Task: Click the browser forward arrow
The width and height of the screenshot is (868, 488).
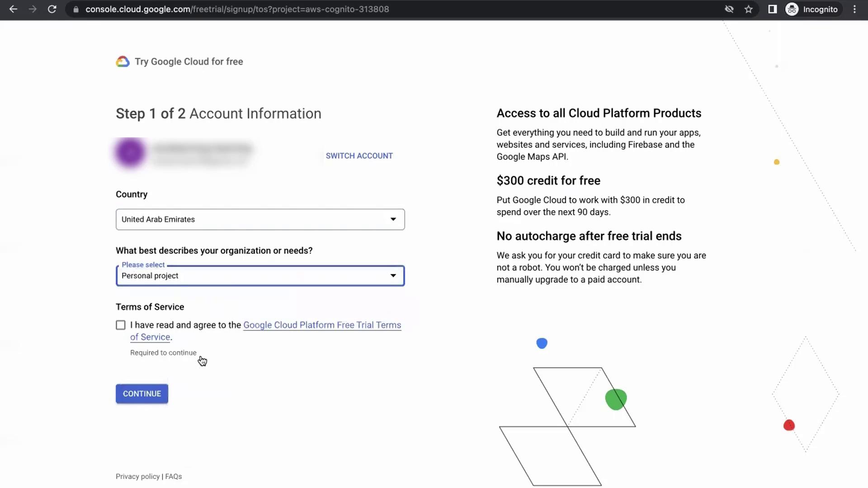Action: (33, 9)
